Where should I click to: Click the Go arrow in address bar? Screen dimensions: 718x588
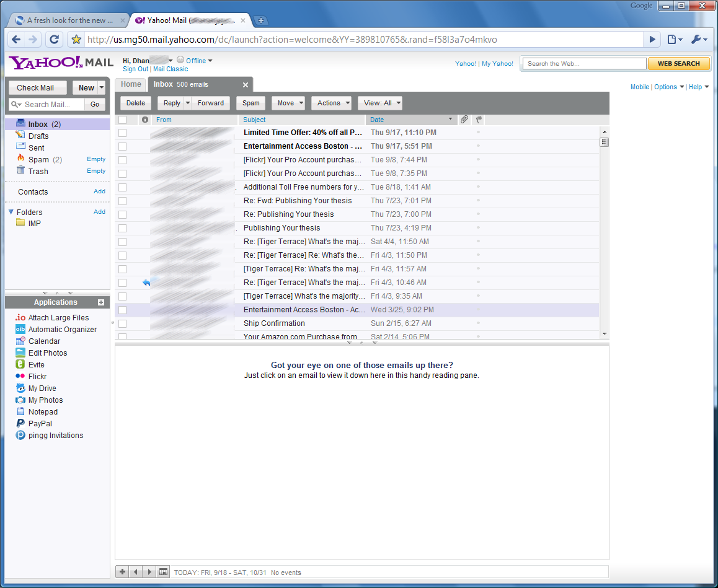tap(652, 40)
